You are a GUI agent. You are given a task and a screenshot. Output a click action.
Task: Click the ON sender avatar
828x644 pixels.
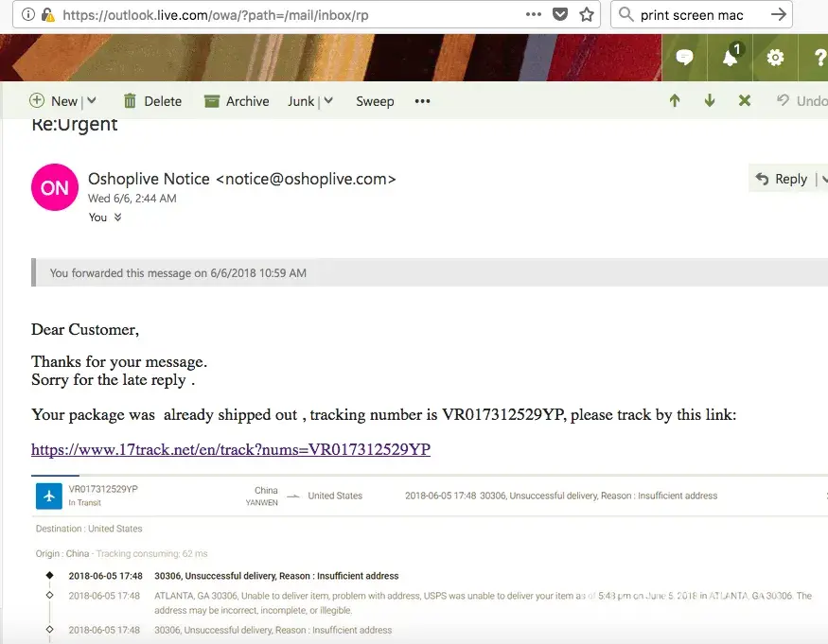55,187
